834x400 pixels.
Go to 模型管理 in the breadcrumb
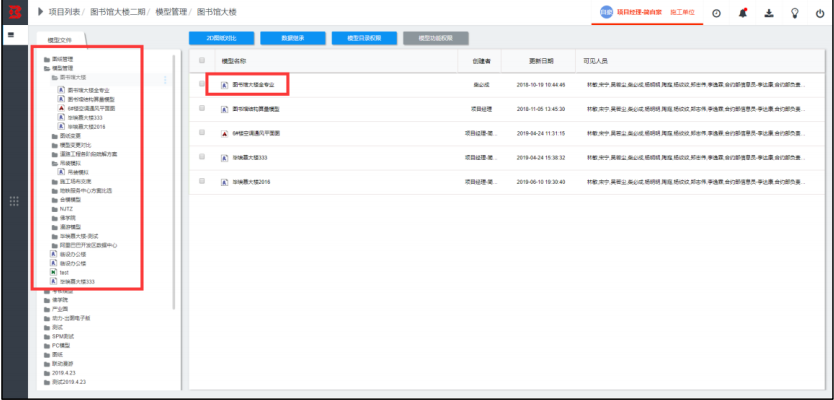171,12
